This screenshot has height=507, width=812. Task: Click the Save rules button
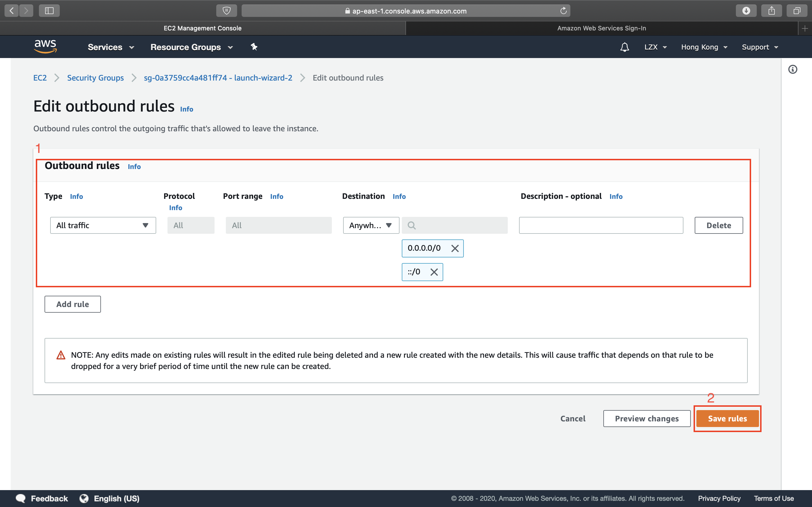727,419
